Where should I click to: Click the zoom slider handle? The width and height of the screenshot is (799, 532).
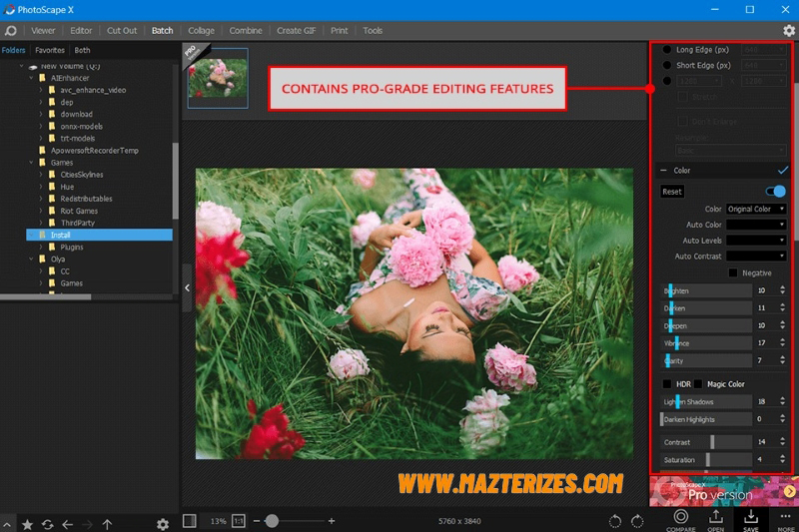coord(272,521)
